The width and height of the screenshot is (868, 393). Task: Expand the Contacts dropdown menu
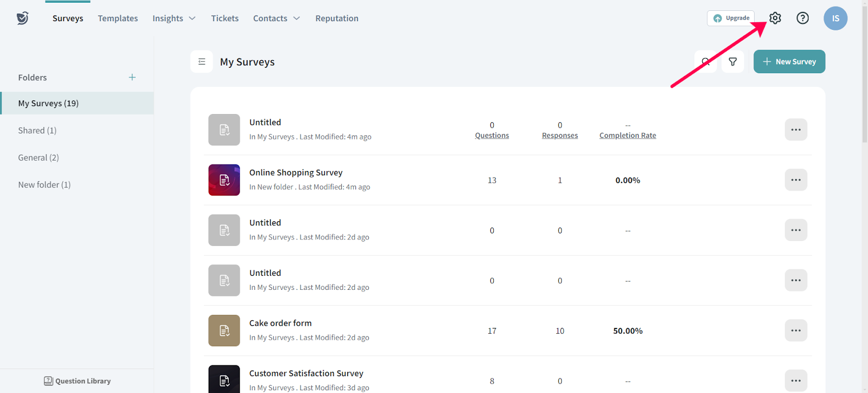tap(276, 18)
